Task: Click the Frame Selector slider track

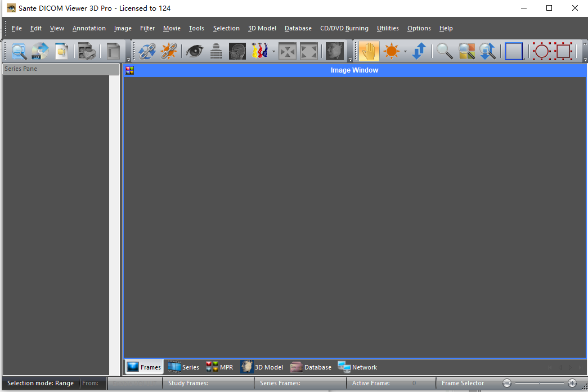Action: pos(540,383)
